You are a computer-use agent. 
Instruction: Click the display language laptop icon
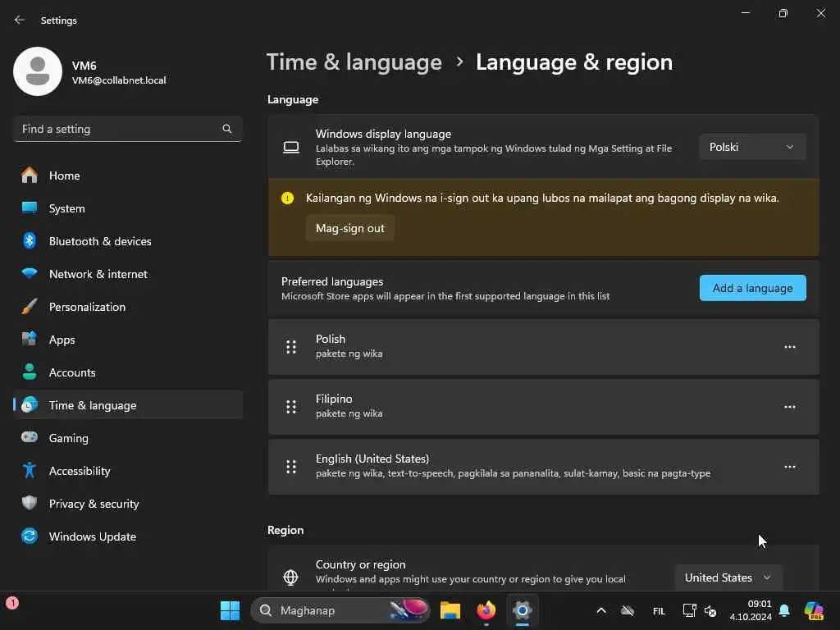[x=291, y=148]
